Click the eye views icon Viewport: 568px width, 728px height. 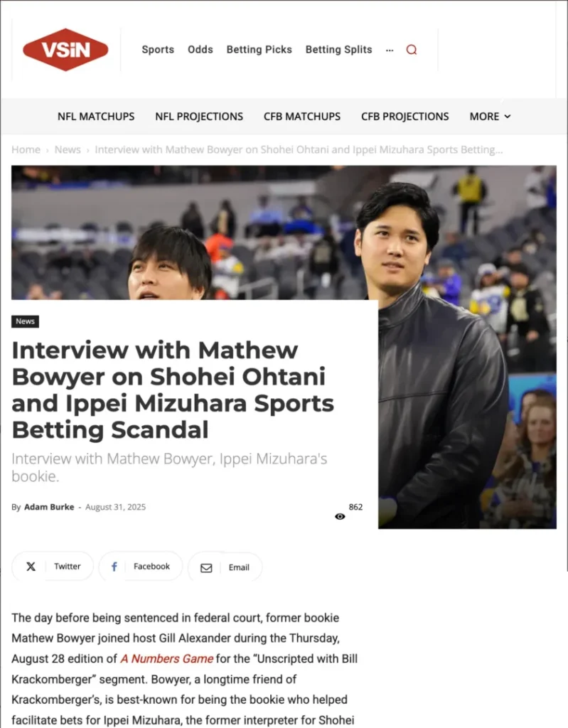(340, 517)
